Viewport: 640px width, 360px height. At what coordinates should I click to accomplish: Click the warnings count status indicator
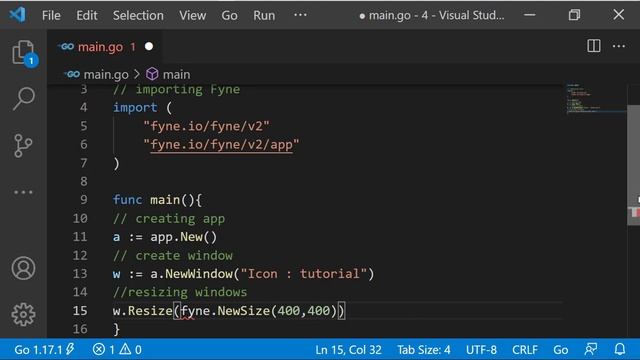(131, 349)
